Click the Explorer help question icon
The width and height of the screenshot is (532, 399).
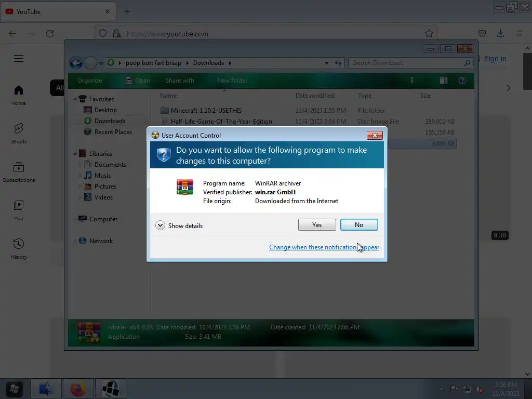tap(462, 81)
